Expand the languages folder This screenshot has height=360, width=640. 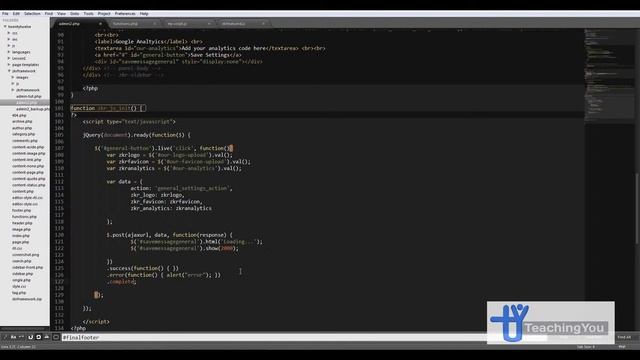pos(9,52)
